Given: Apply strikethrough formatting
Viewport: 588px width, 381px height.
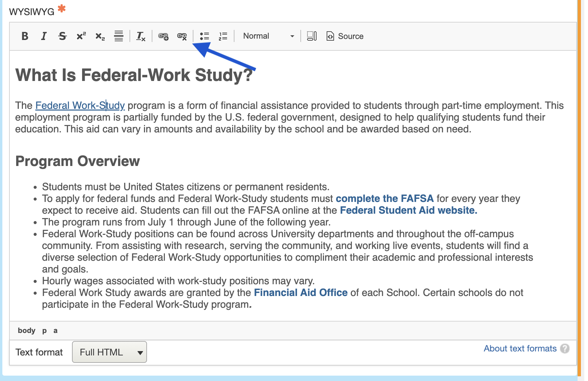Looking at the screenshot, I should 62,36.
